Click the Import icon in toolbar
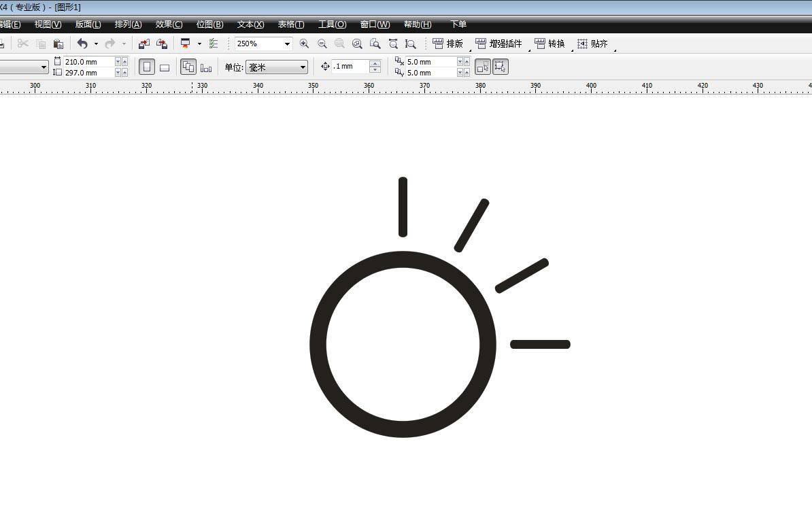812x529 pixels. click(x=144, y=44)
